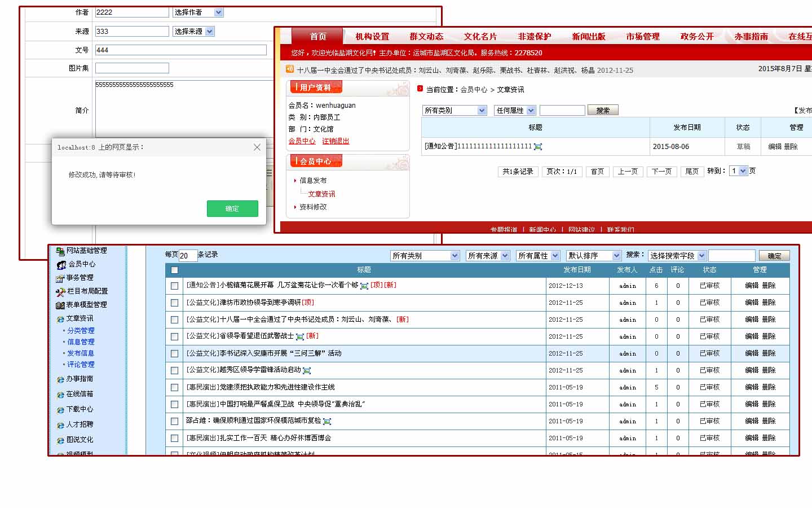The height and width of the screenshot is (508, 812).
Task: Click the image icon beside 小榄镇菊花展开幕 article
Action: point(364,286)
